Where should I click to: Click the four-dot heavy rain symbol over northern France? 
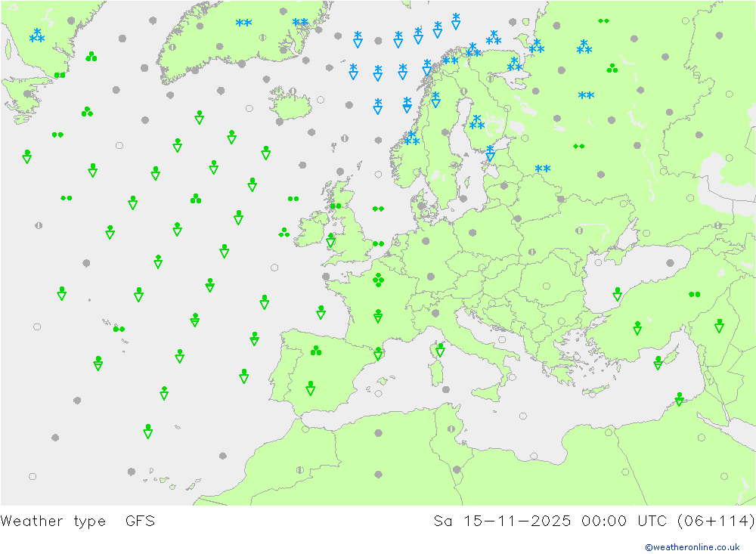[x=379, y=280]
